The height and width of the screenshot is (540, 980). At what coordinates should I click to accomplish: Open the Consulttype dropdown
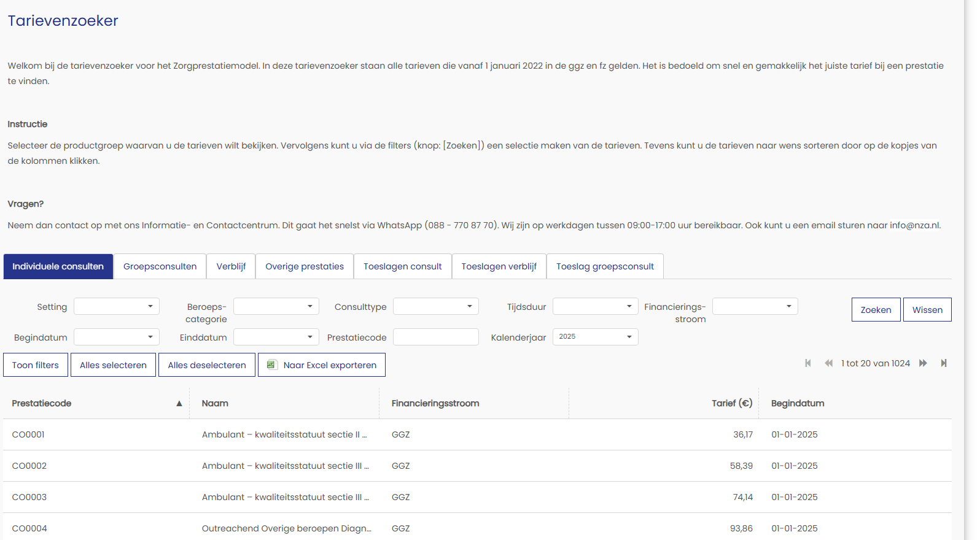pos(436,306)
